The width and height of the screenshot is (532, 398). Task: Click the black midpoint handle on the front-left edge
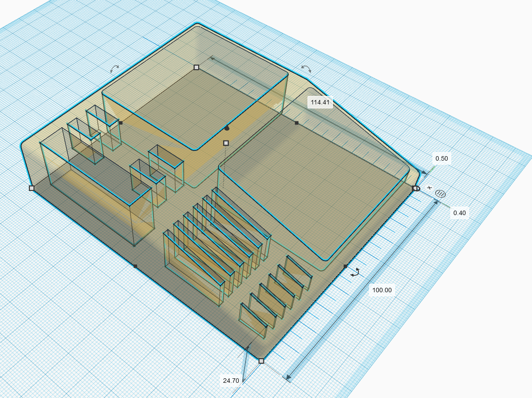tap(135, 266)
